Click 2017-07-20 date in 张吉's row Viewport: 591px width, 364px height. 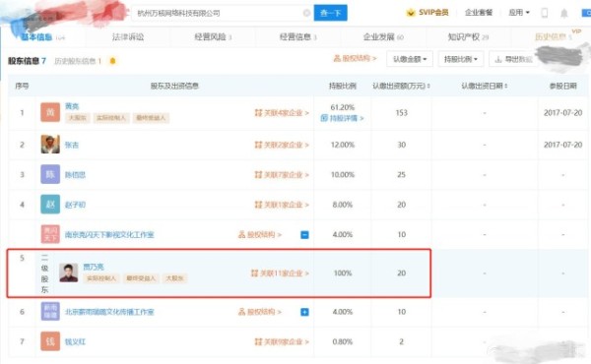point(562,145)
